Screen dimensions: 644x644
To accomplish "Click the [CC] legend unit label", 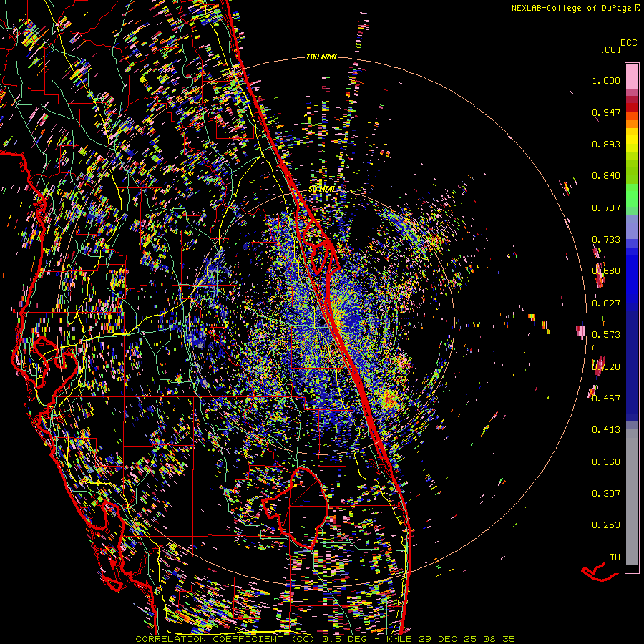I will pos(610,49).
